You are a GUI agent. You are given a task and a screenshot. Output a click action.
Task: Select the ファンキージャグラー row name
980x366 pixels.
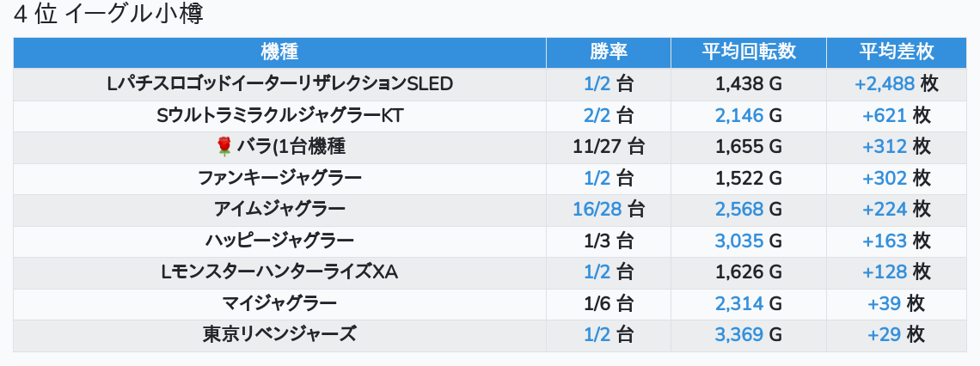click(x=279, y=178)
